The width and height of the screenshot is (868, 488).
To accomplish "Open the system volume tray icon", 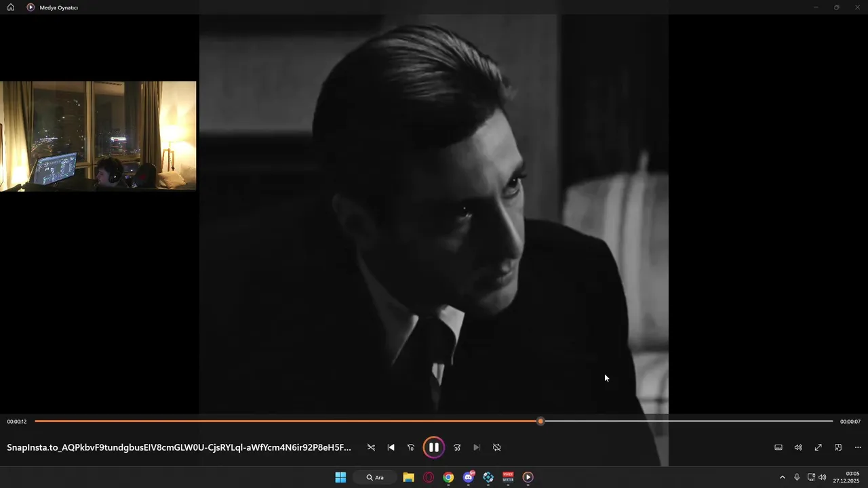I will (x=822, y=477).
